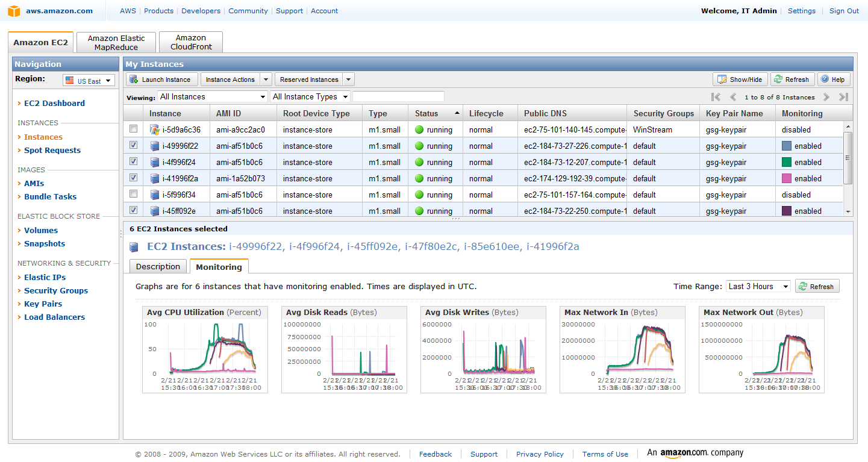868x462 pixels.
Task: Click server icon for instance i-4f996f24
Action: pos(155,162)
